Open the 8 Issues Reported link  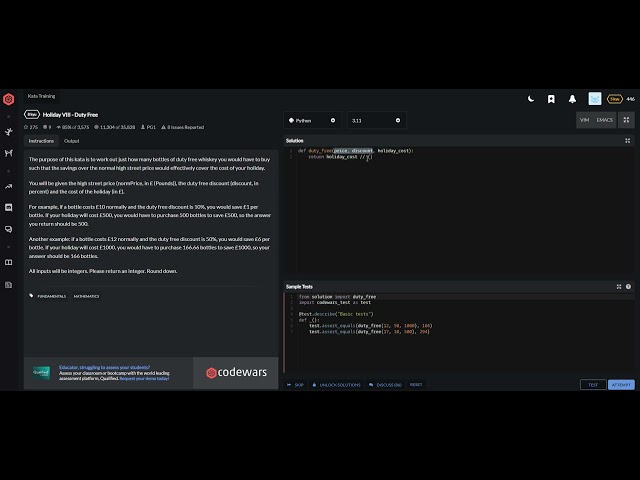click(182, 127)
